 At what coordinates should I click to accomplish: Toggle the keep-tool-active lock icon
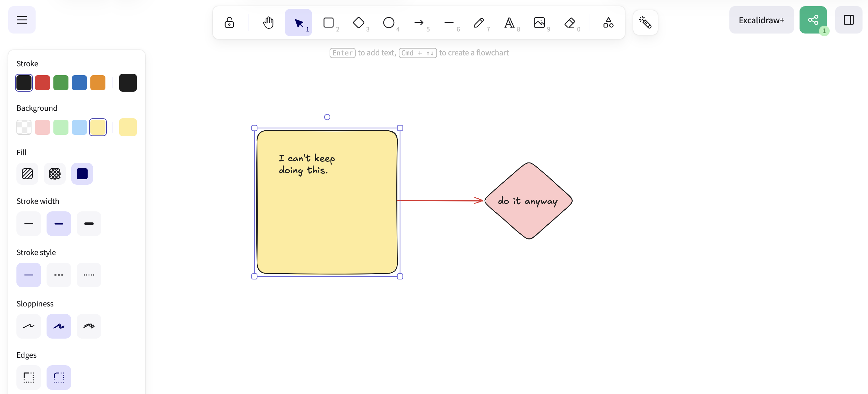pyautogui.click(x=229, y=23)
